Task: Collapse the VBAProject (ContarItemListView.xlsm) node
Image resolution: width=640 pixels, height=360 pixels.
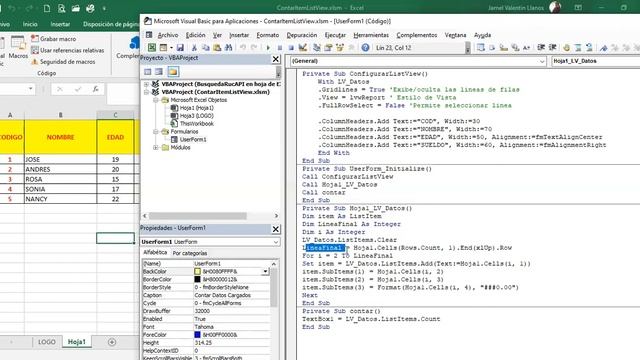Action: tap(146, 92)
